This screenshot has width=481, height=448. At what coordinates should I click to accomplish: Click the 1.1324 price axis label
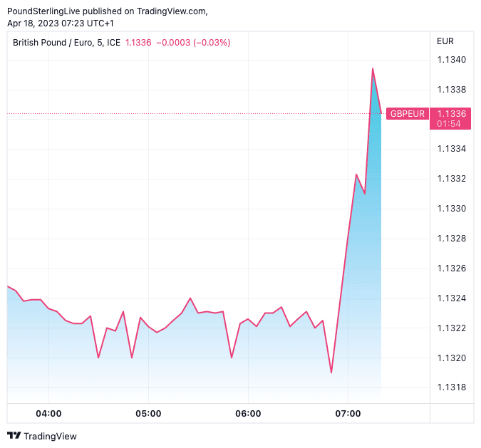point(450,298)
